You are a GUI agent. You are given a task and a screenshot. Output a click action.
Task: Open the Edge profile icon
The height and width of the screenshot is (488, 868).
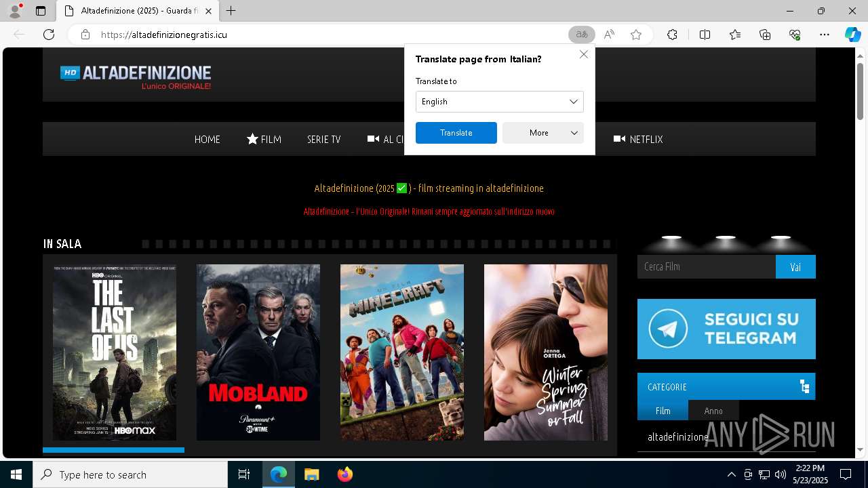[x=14, y=11]
